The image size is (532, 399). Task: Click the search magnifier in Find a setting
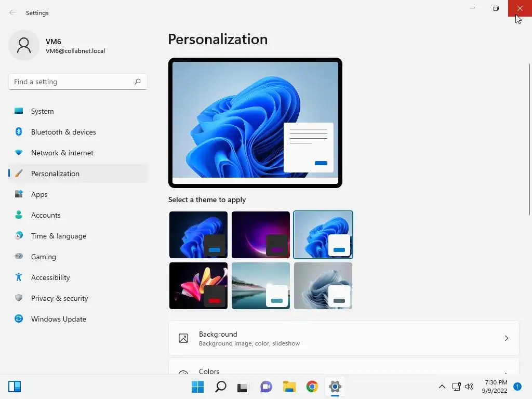(137, 82)
